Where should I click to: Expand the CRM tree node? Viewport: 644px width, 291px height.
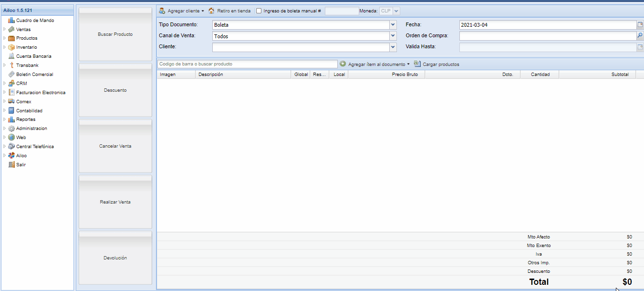tap(5, 83)
